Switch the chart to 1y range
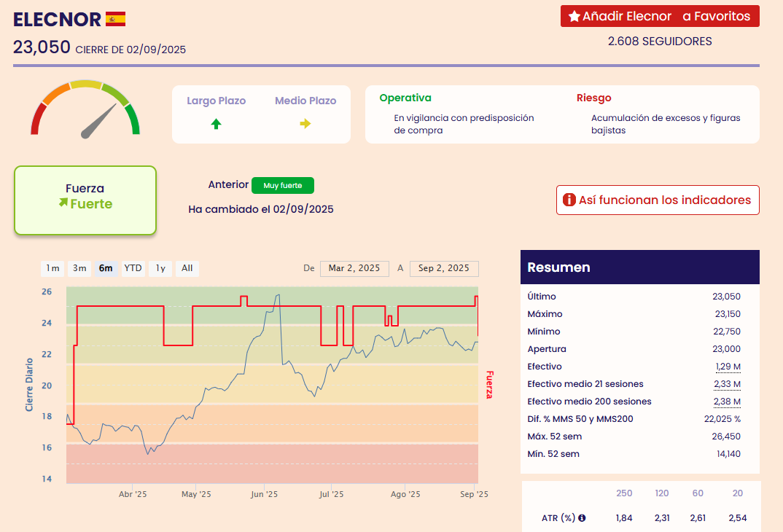The width and height of the screenshot is (783, 532). [x=160, y=268]
